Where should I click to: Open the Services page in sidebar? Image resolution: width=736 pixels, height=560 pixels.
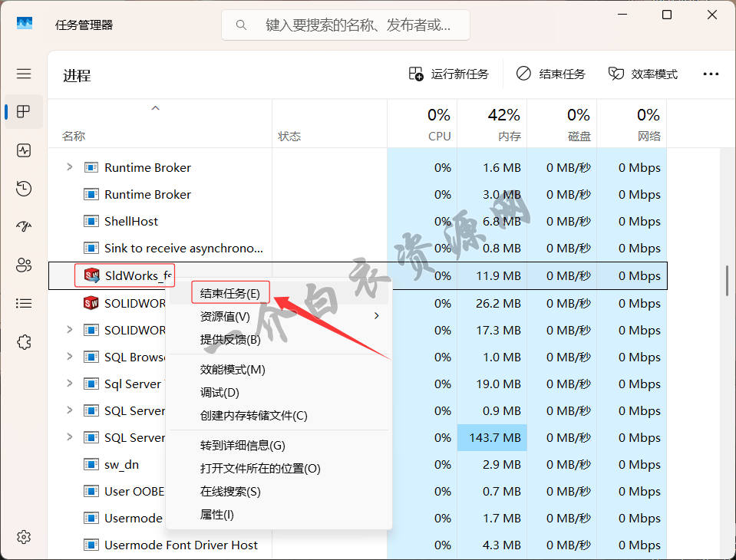(24, 342)
